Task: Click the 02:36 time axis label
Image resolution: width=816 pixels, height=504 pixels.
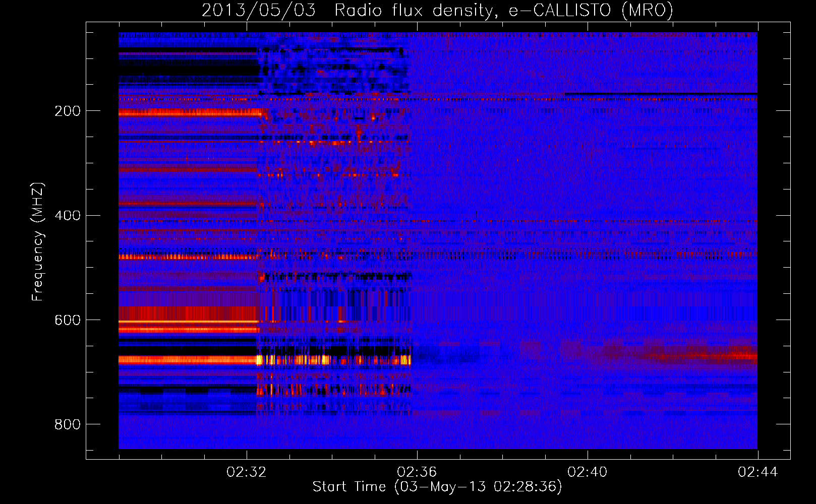Action: (x=417, y=472)
